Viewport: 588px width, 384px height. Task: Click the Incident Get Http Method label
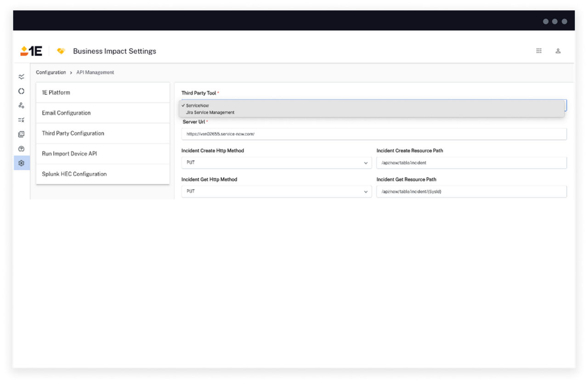tap(209, 179)
